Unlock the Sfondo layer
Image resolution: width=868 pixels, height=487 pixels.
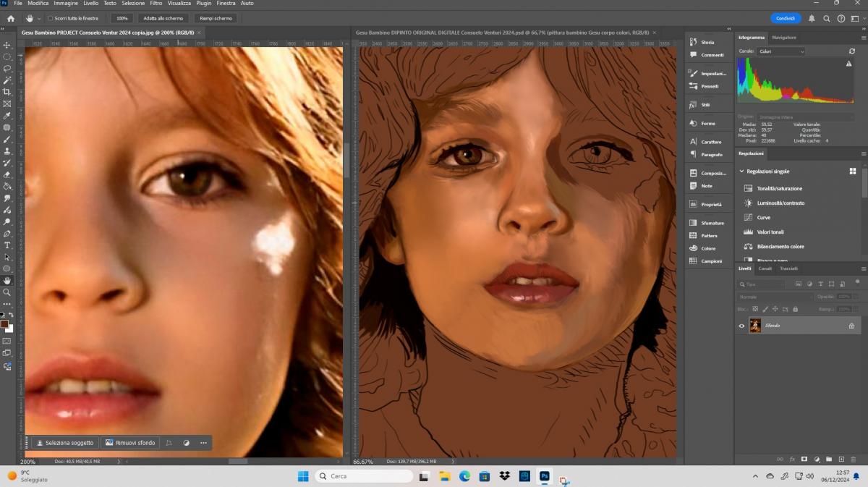[851, 326]
